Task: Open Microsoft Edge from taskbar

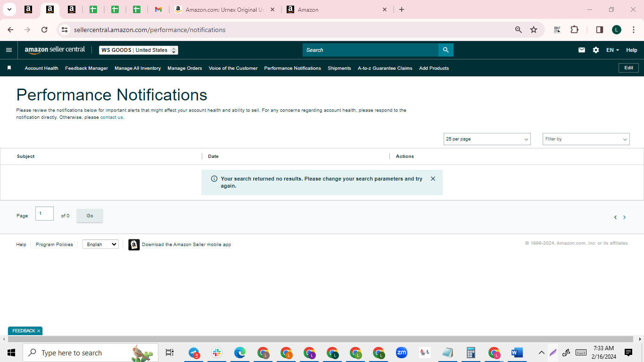Action: pyautogui.click(x=240, y=353)
